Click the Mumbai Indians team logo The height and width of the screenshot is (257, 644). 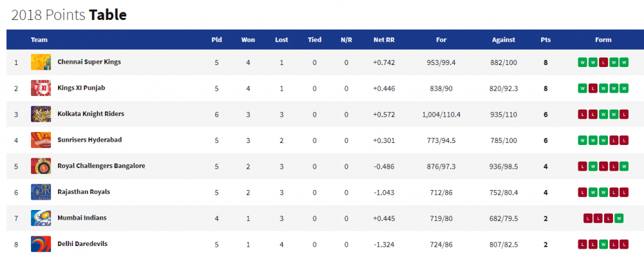pyautogui.click(x=41, y=218)
